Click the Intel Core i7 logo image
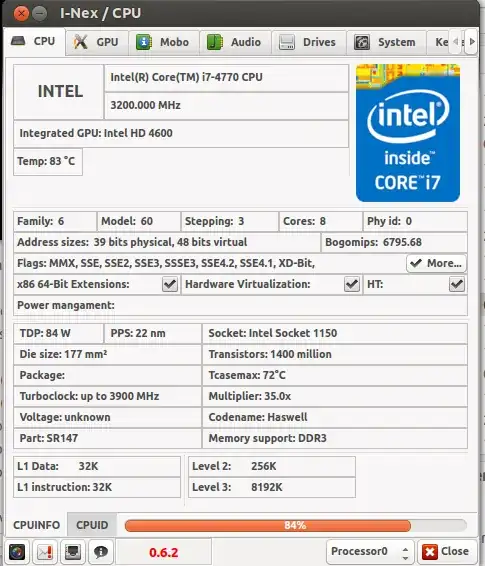The image size is (485, 566). point(408,133)
